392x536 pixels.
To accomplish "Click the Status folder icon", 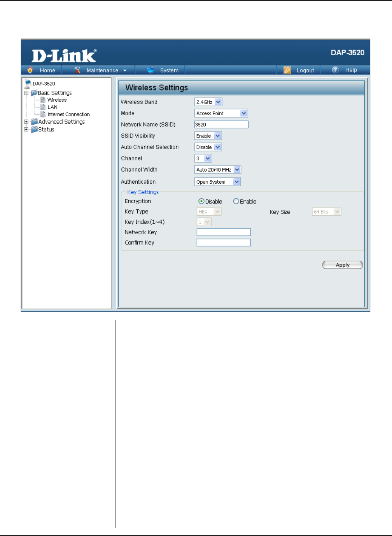I will pos(35,129).
